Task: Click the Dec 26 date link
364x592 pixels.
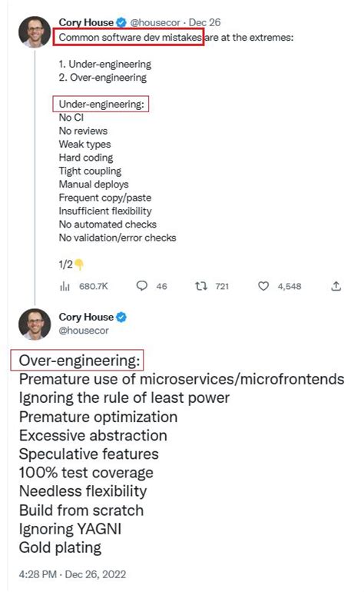Action: coord(204,22)
